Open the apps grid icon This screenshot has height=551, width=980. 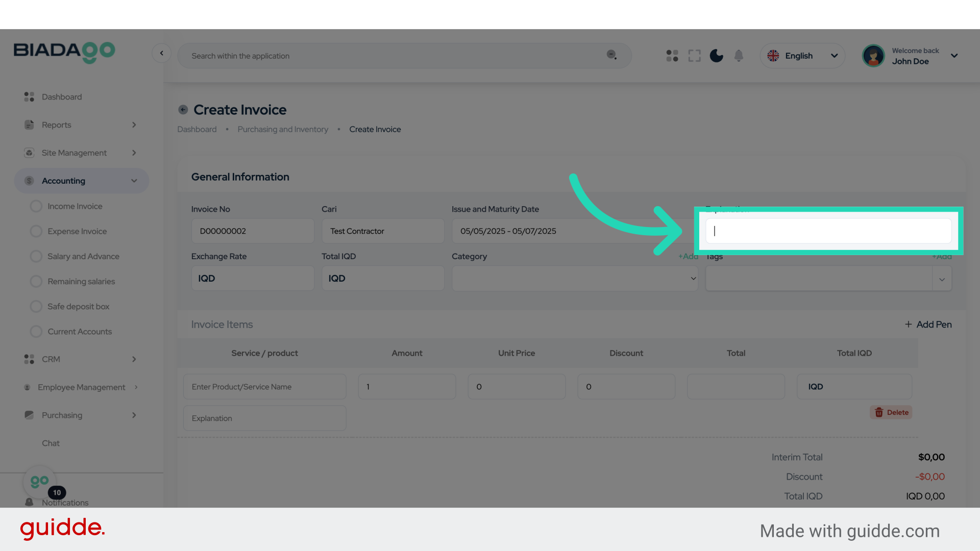(672, 56)
